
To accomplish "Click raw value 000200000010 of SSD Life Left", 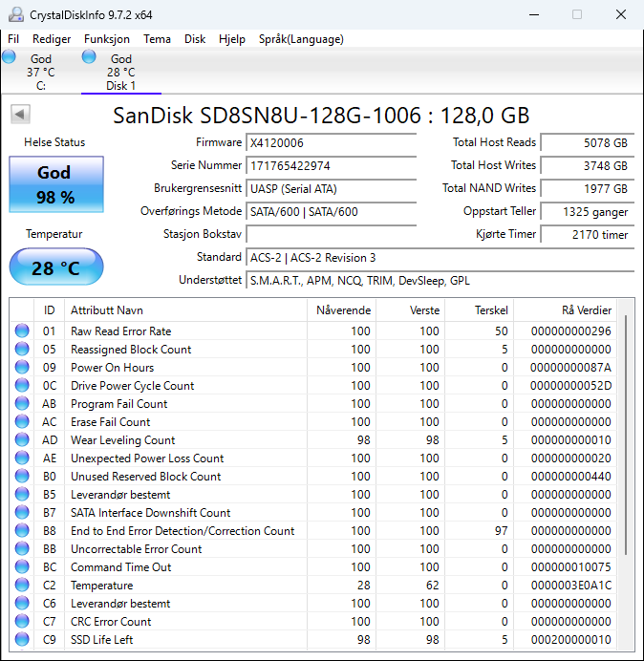I will (571, 639).
